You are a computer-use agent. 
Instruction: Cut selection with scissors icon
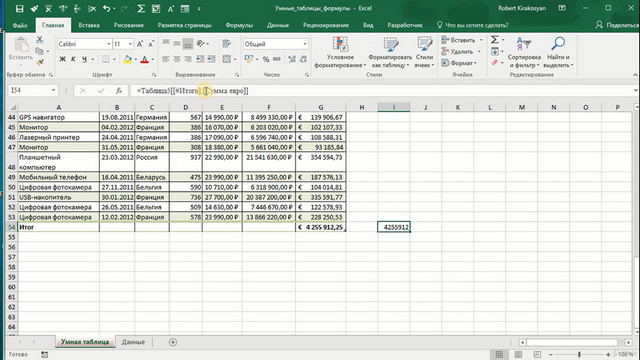click(40, 40)
